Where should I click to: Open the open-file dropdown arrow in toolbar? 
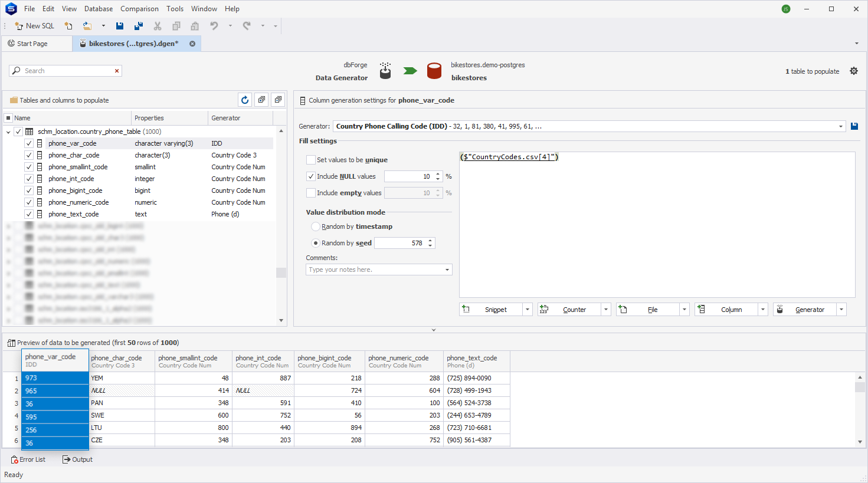click(103, 26)
